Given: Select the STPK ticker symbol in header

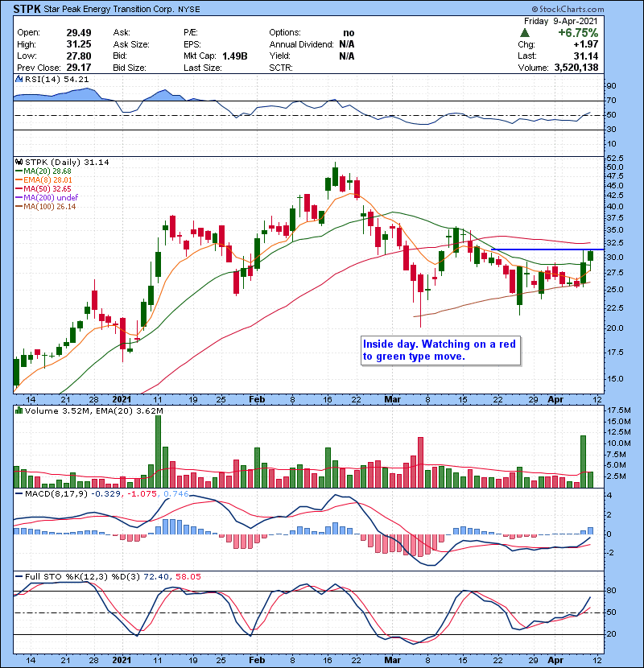Looking at the screenshot, I should click(x=27, y=9).
